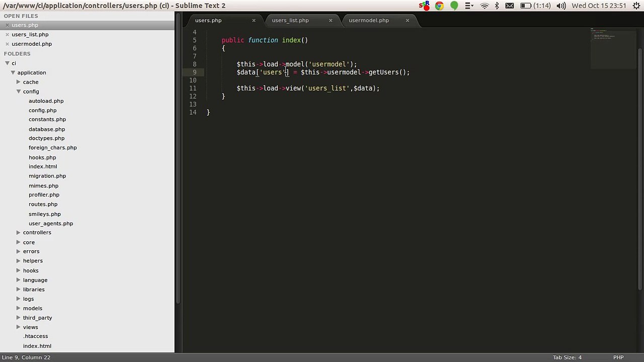Expand the helpers folder
This screenshot has height=362, width=644.
[19, 261]
